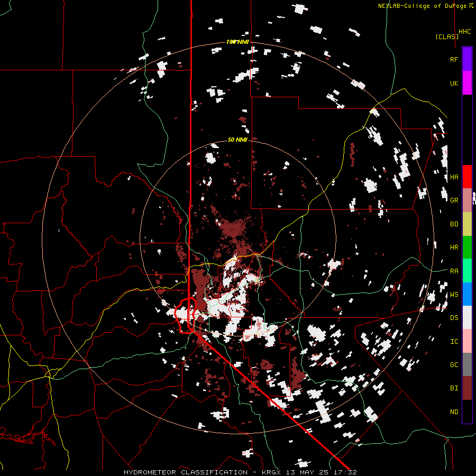This screenshot has height=476, width=476.
Task: Click the GR legend color swatch
Action: pyautogui.click(x=467, y=200)
